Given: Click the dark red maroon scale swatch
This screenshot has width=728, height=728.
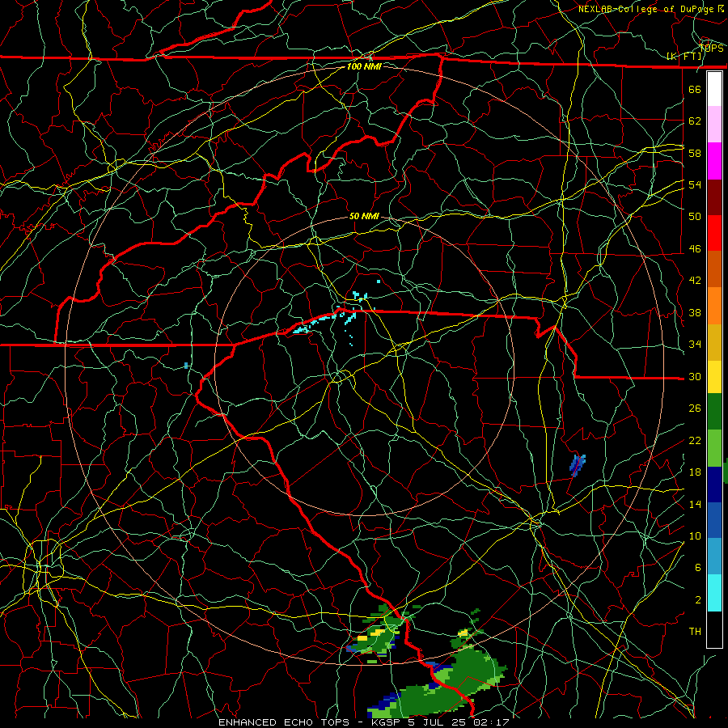Looking at the screenshot, I should [x=714, y=197].
